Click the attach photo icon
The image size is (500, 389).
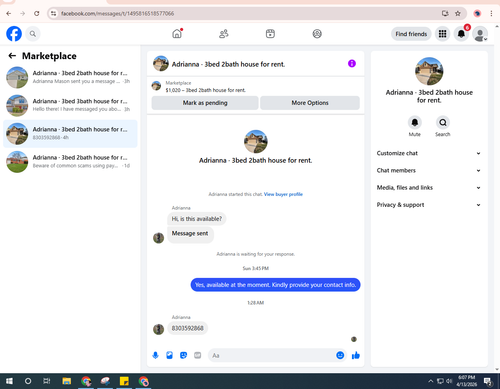[170, 355]
